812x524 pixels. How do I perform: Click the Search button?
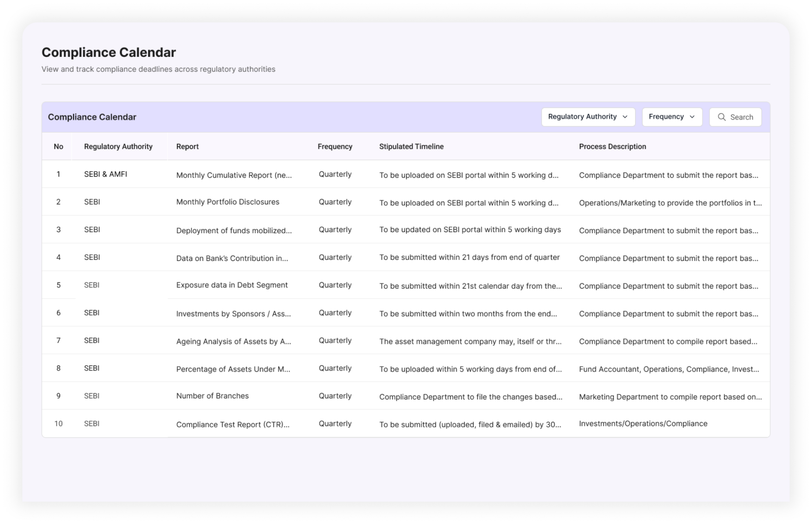coord(736,117)
